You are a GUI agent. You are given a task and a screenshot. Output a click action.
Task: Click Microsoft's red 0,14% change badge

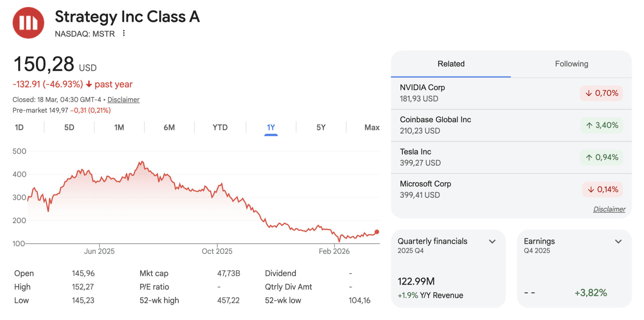[603, 189]
